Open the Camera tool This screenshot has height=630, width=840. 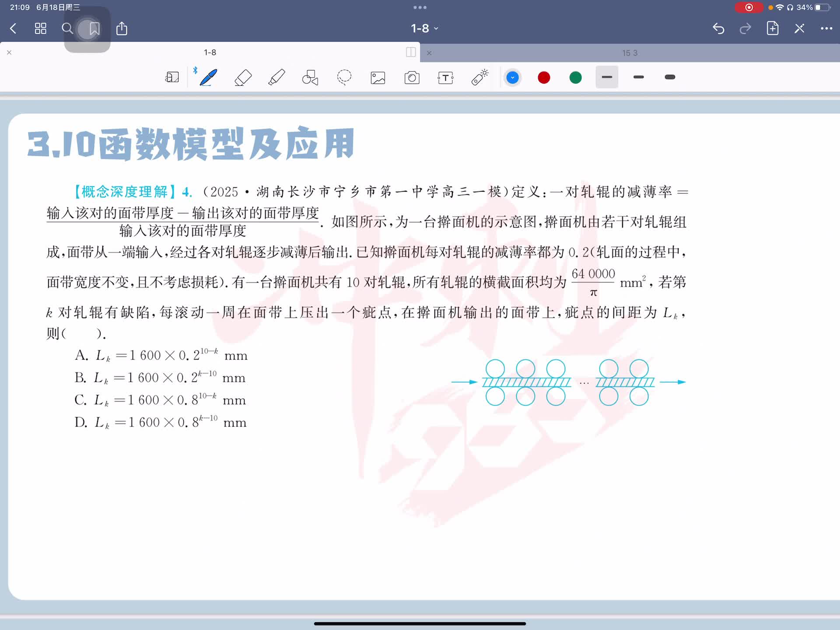pos(412,78)
